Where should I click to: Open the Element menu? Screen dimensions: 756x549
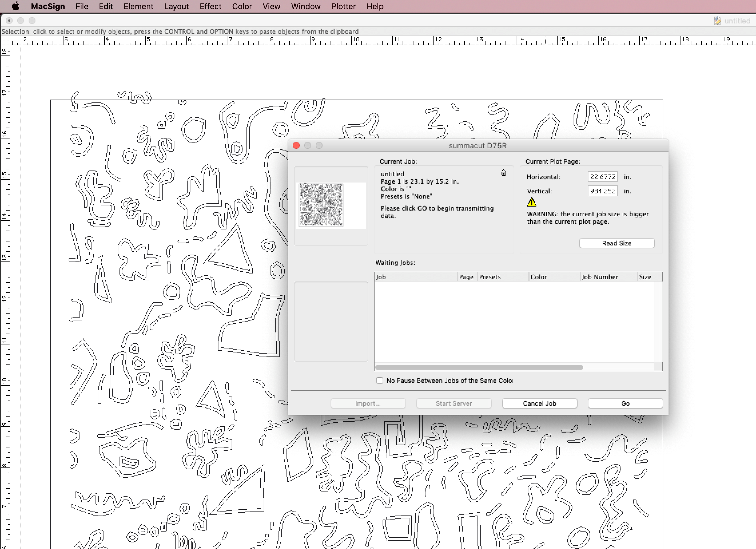point(138,6)
